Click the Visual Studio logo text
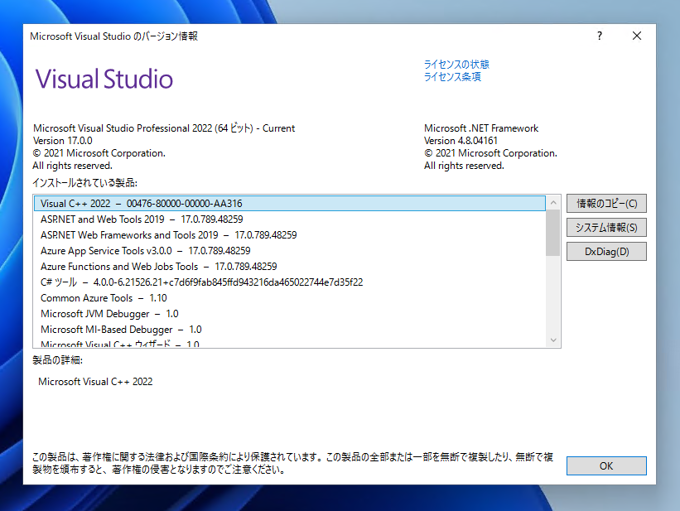Viewport: 680px width, 511px height. click(104, 79)
